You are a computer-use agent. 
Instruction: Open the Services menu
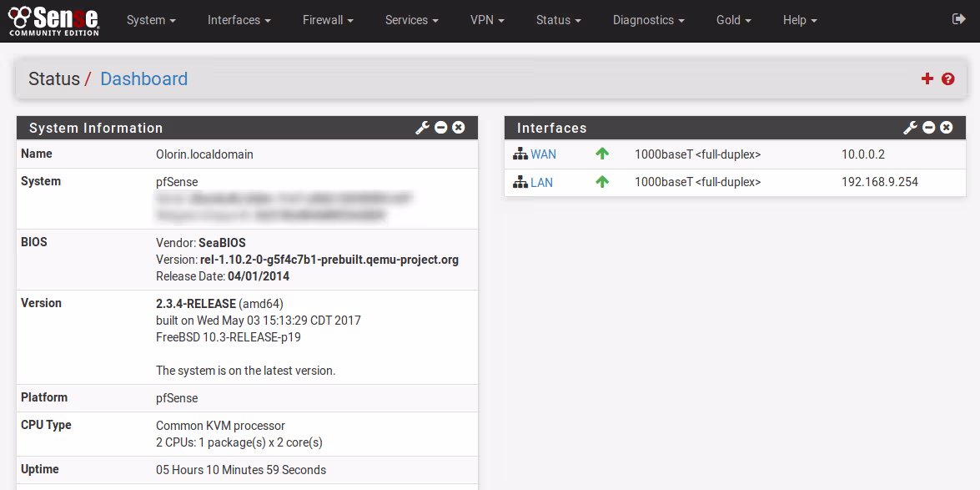(x=412, y=20)
